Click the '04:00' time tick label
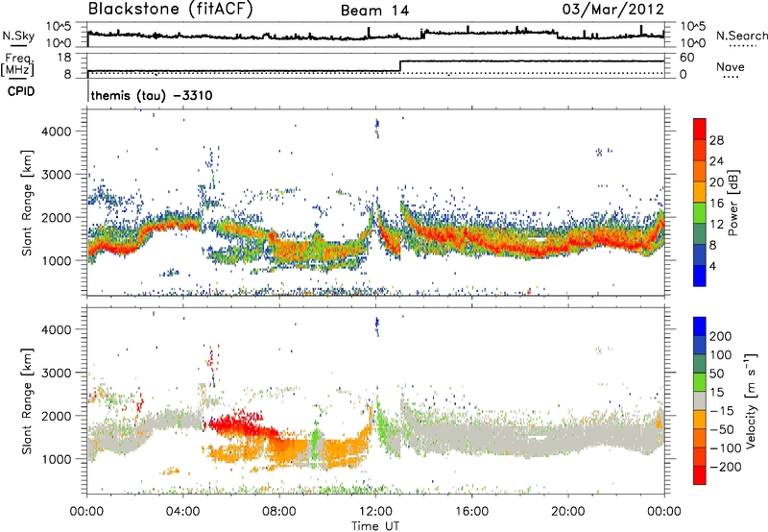768x532 pixels. [x=183, y=512]
